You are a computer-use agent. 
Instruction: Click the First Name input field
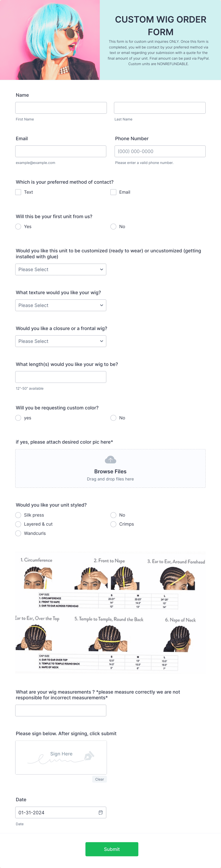[61, 107]
